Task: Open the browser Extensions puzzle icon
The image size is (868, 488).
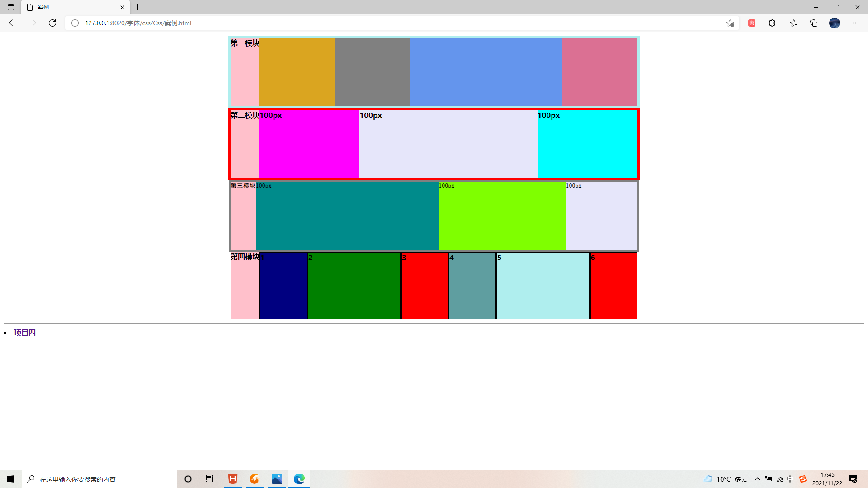Action: 772,23
